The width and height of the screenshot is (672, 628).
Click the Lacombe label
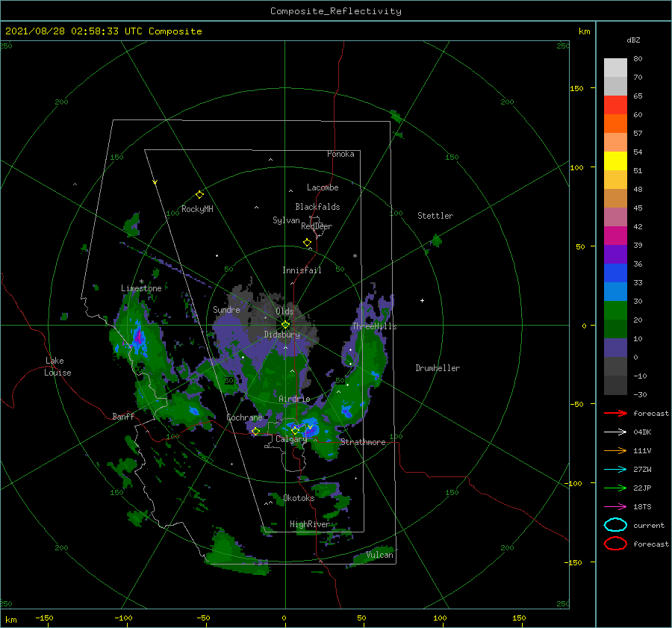[x=323, y=187]
